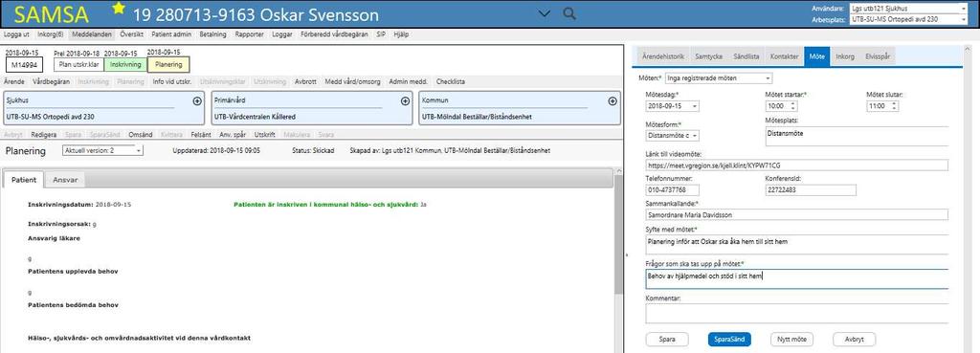
Task: Open the Mötesform dropdown
Action: click(673, 136)
